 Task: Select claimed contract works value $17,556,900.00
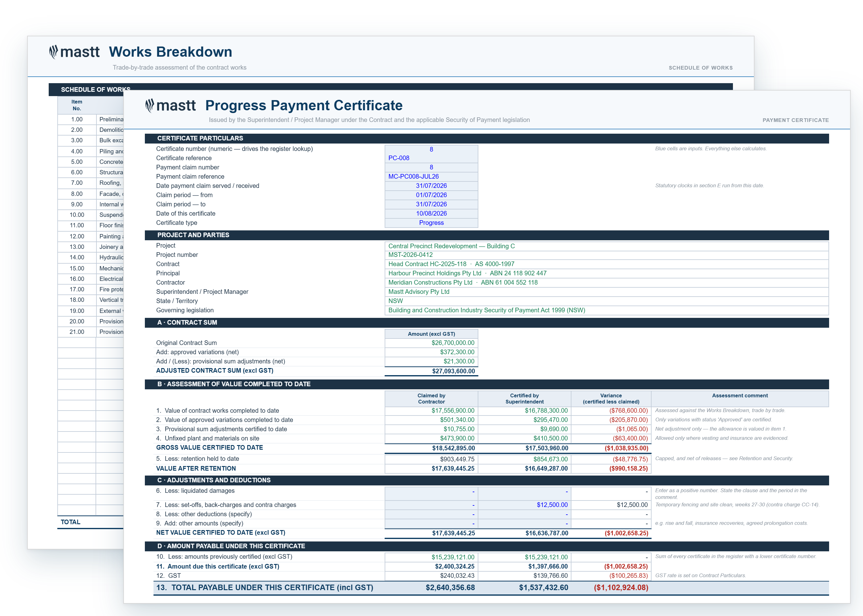[431, 411]
